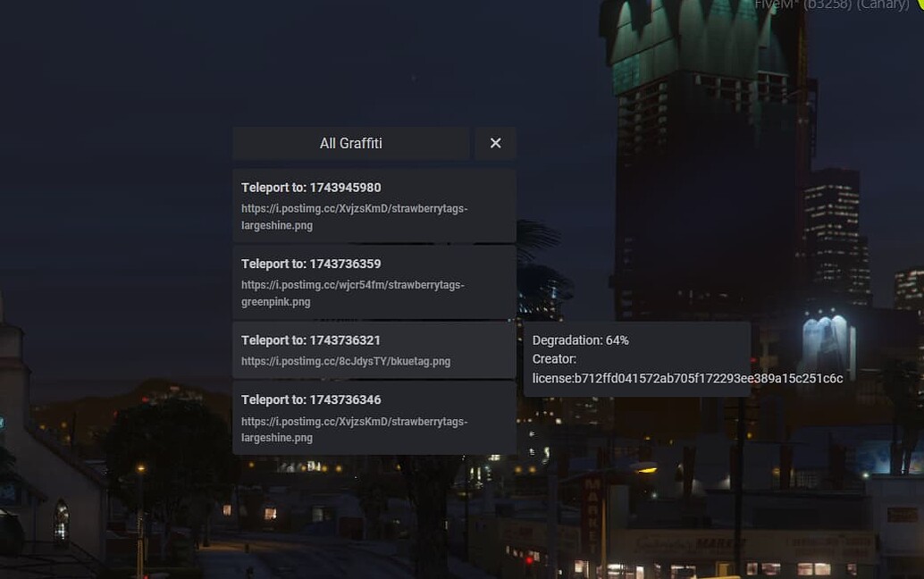Teleport to graffiti 1743945980
The image size is (924, 579).
click(x=374, y=206)
